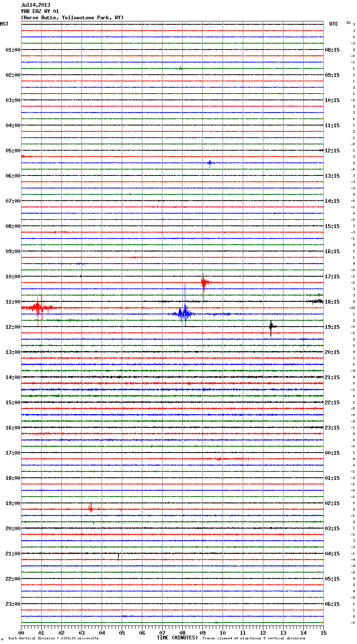Select the "14:00" MST row label
357x644 pixels.
pyautogui.click(x=13, y=377)
